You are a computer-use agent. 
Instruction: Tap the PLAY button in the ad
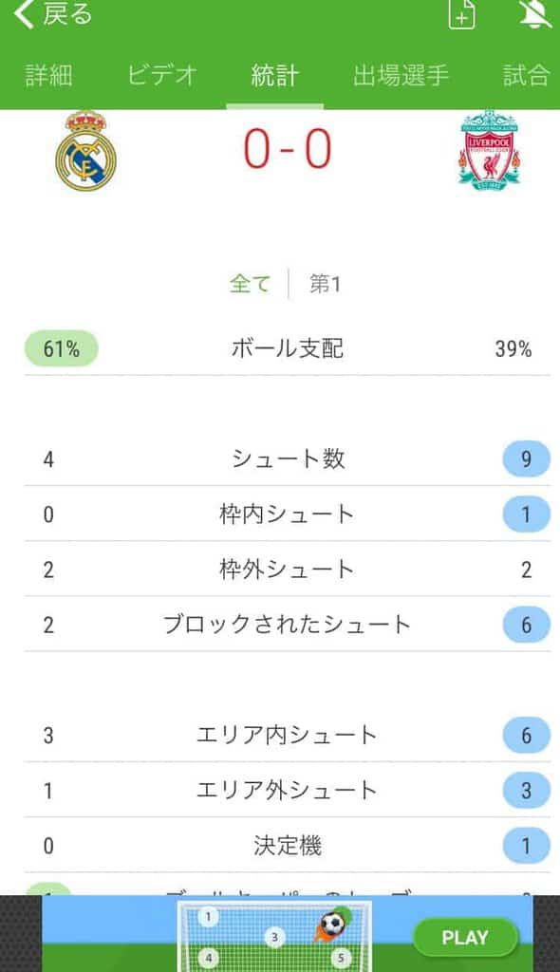click(465, 937)
